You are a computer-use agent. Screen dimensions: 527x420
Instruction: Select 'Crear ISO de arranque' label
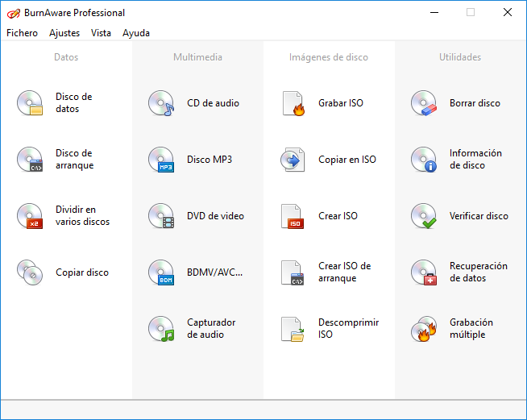tap(345, 272)
